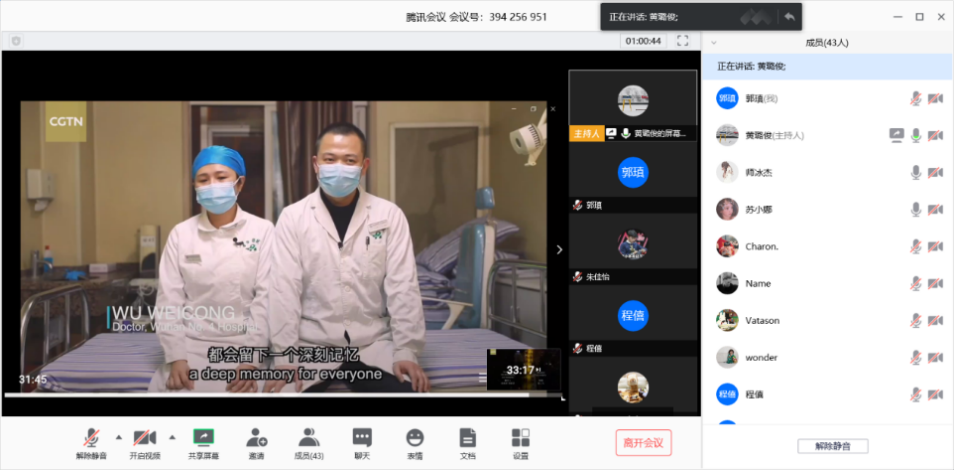This screenshot has width=954, height=470.
Task: Click the 33:17 video preview thumbnail
Action: pyautogui.click(x=523, y=370)
